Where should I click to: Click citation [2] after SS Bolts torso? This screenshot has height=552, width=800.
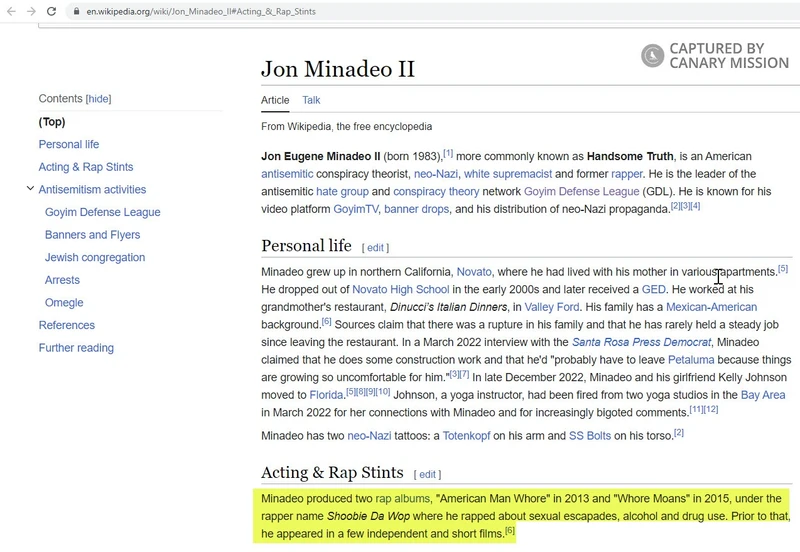[679, 433]
